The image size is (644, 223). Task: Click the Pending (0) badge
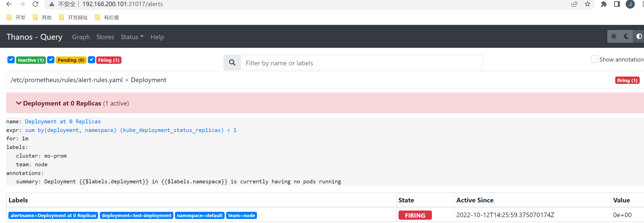point(71,60)
